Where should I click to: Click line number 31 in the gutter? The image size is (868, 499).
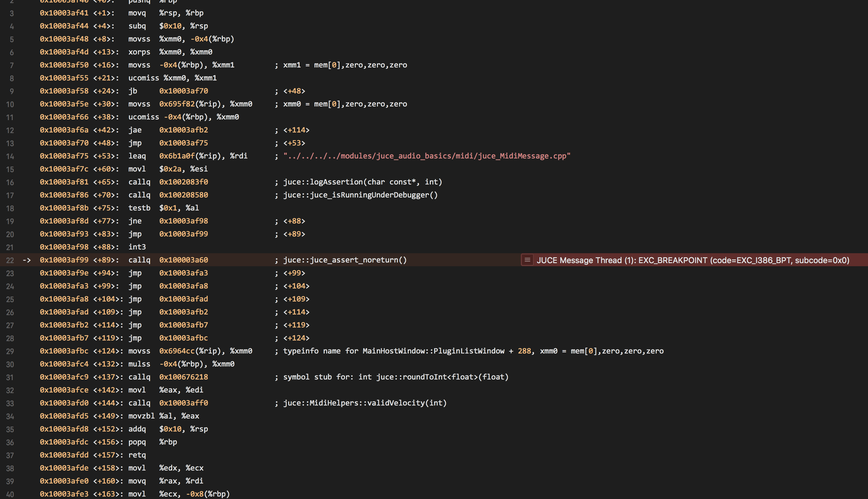[x=10, y=377]
